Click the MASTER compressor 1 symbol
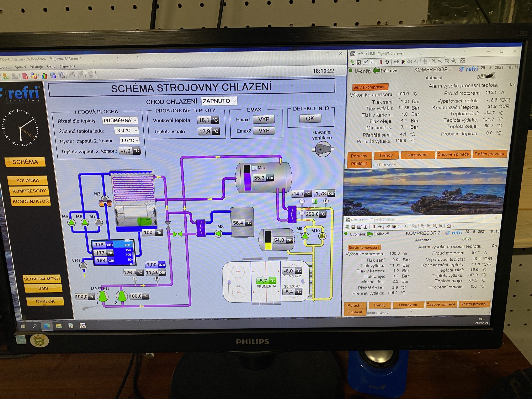The image size is (532, 399). 103,296
